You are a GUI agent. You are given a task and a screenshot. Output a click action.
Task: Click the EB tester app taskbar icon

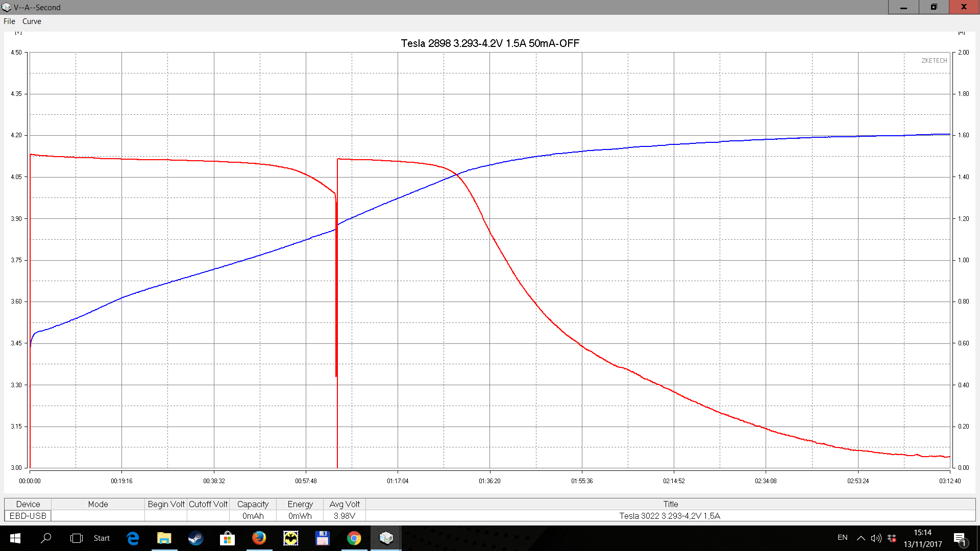click(386, 538)
